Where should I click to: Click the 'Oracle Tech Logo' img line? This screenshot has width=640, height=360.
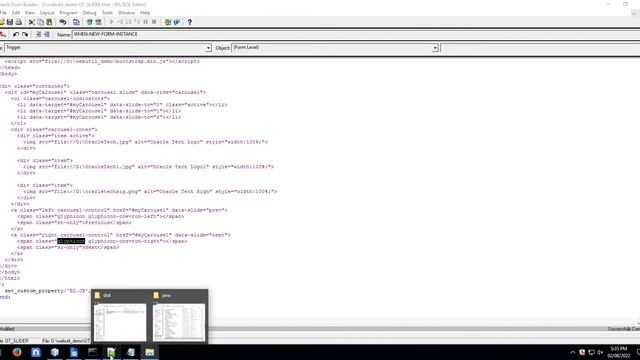(146, 142)
